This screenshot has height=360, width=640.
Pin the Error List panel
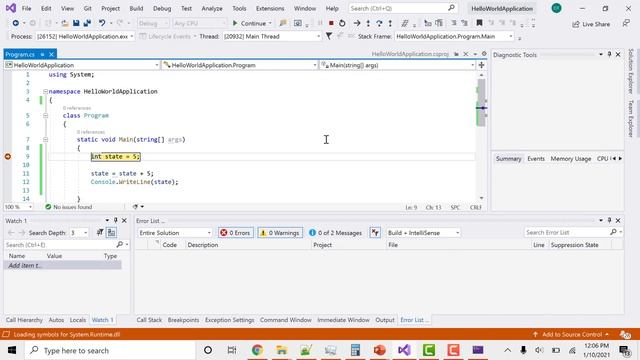click(609, 220)
